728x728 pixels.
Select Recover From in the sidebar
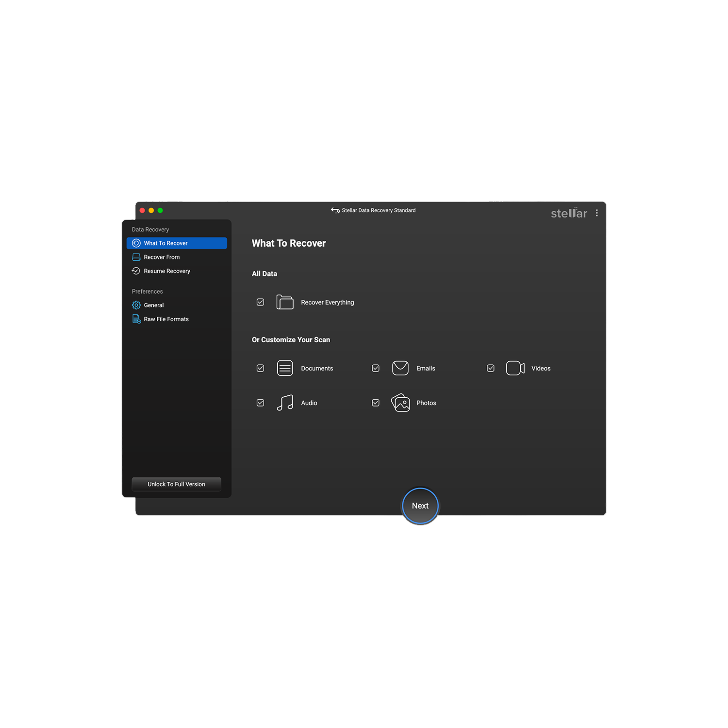pos(161,257)
